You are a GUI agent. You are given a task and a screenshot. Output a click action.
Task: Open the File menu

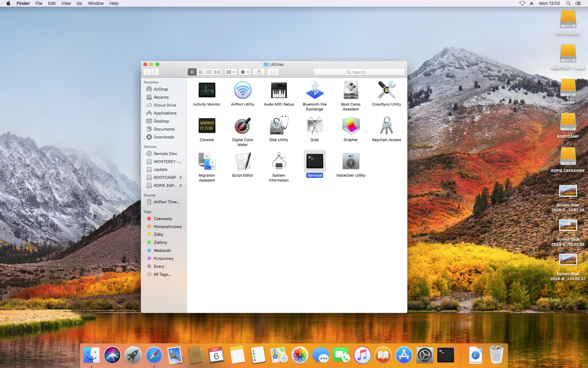tap(39, 3)
